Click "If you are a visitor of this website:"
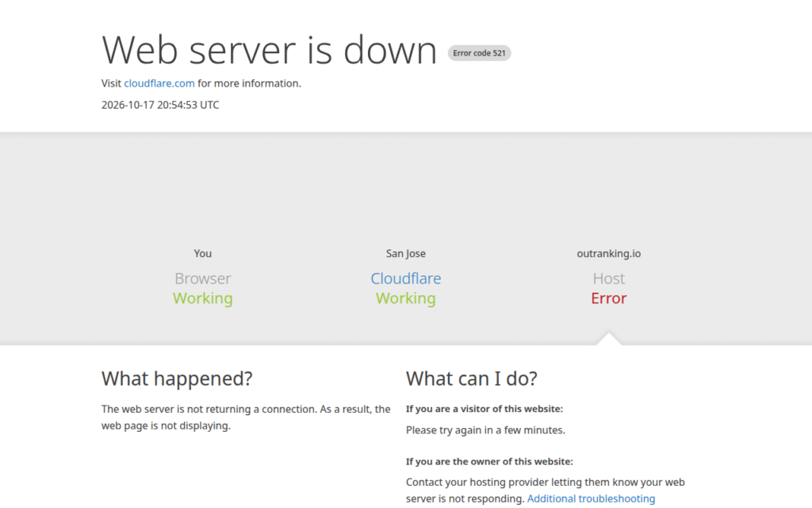Image resolution: width=812 pixels, height=508 pixels. click(x=485, y=409)
